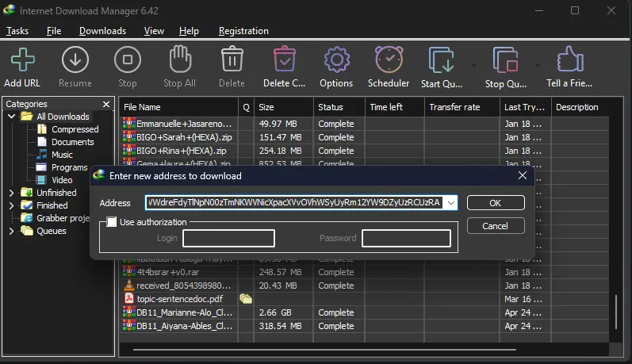The height and width of the screenshot is (364, 632).
Task: Open the Tasks menu
Action: click(x=17, y=31)
